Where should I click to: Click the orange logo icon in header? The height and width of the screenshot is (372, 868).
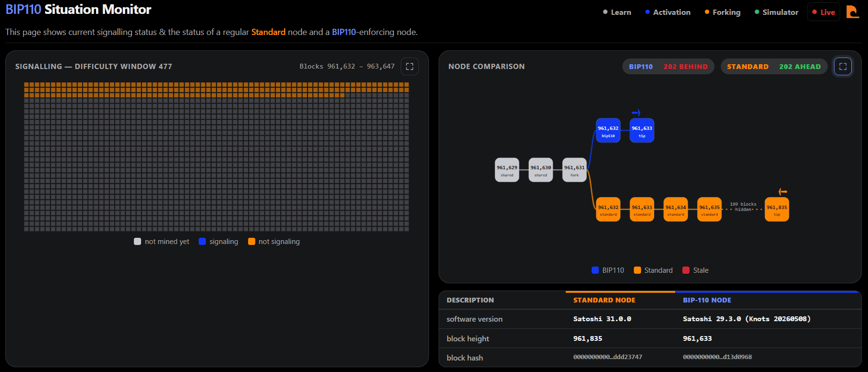[853, 12]
